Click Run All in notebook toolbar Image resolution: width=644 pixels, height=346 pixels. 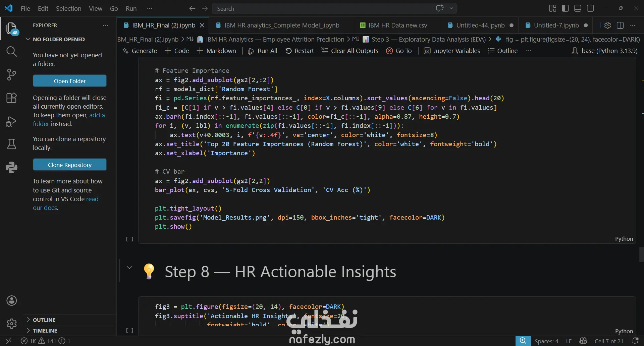(x=262, y=51)
